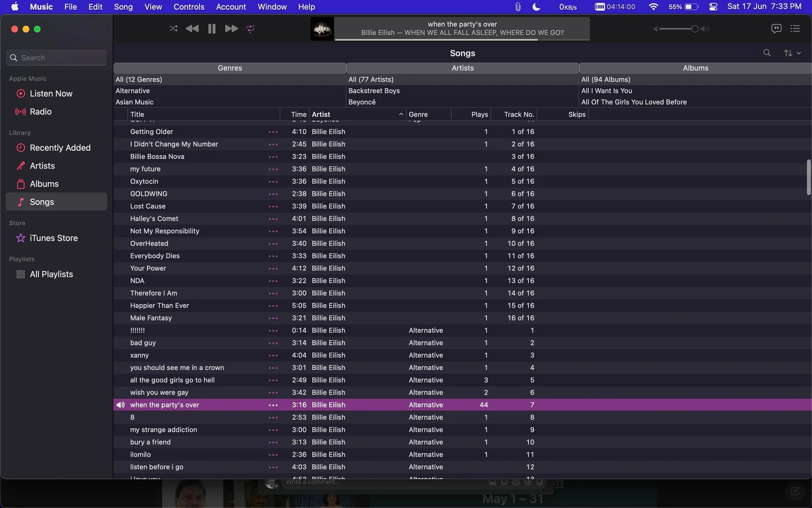The width and height of the screenshot is (812, 508).
Task: Toggle shuffle playback icon
Action: pos(173,29)
